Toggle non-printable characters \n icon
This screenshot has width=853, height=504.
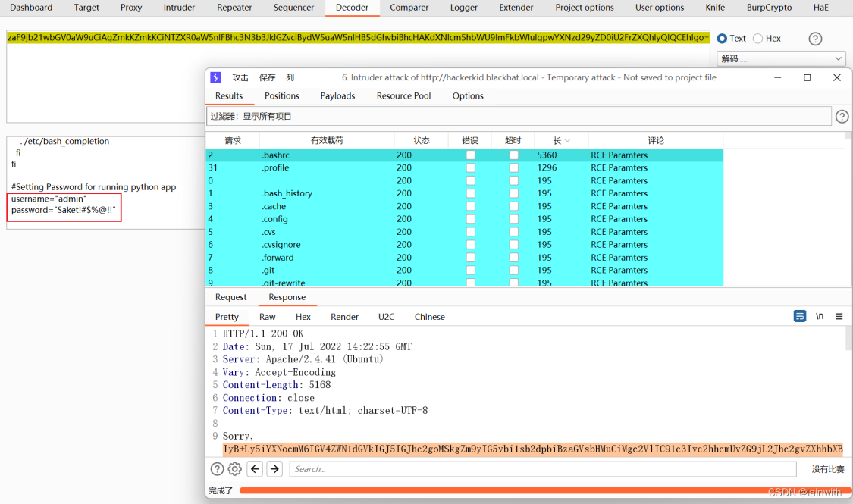coord(820,316)
